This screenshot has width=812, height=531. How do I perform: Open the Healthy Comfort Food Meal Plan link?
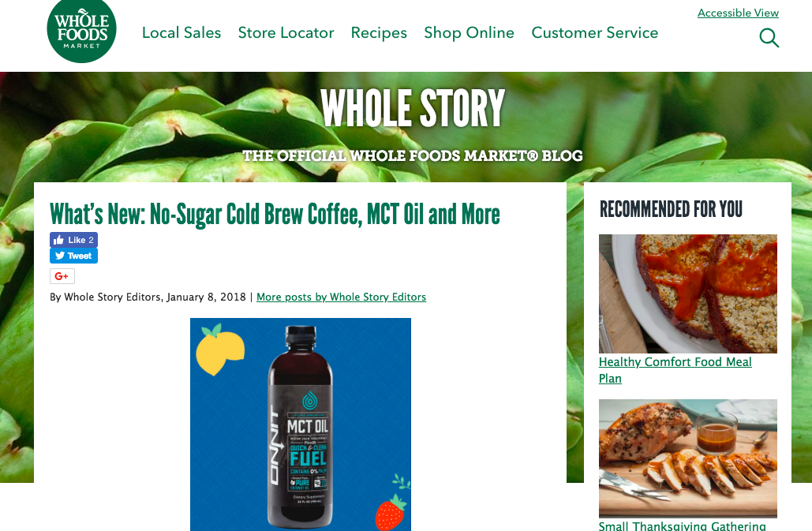coord(675,370)
